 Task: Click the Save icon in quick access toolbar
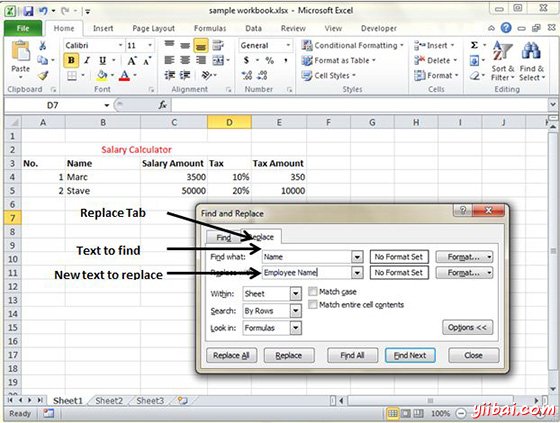coord(28,11)
